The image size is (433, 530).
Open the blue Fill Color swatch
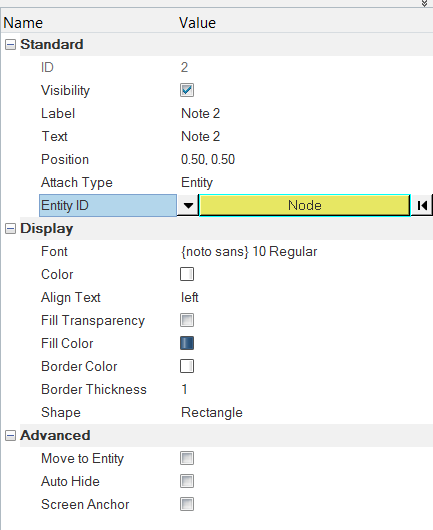(187, 343)
